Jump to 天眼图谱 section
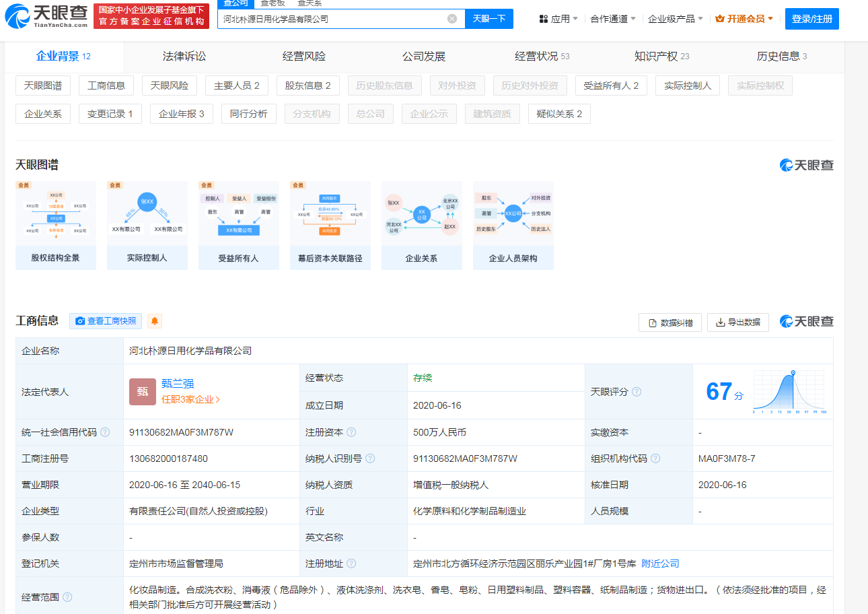This screenshot has height=614, width=868. [x=43, y=86]
